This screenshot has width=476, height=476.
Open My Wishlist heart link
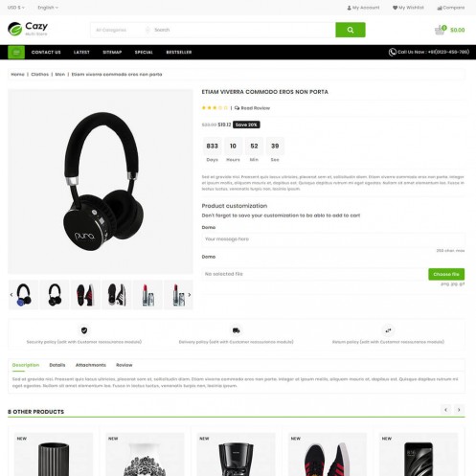[408, 8]
